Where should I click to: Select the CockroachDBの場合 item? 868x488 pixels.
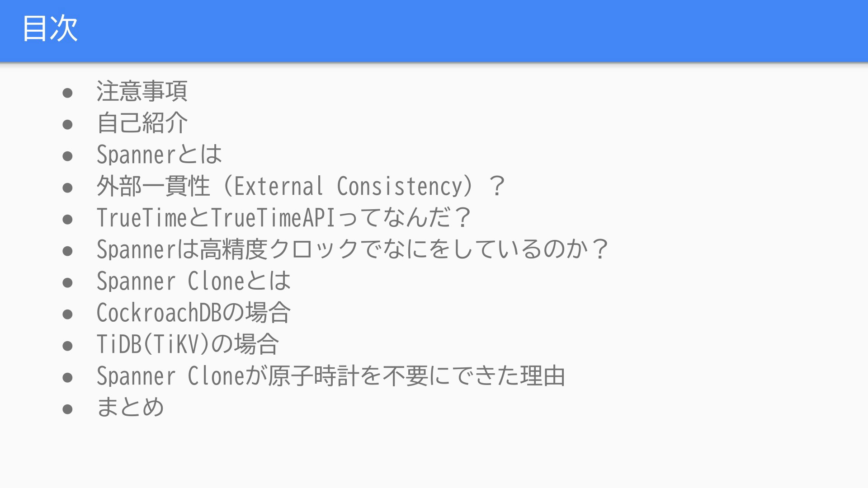193,313
